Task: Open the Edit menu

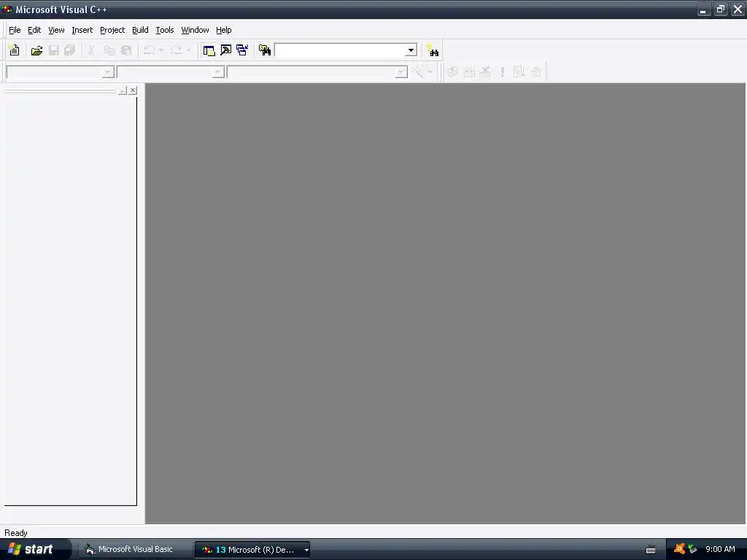Action: click(x=34, y=30)
